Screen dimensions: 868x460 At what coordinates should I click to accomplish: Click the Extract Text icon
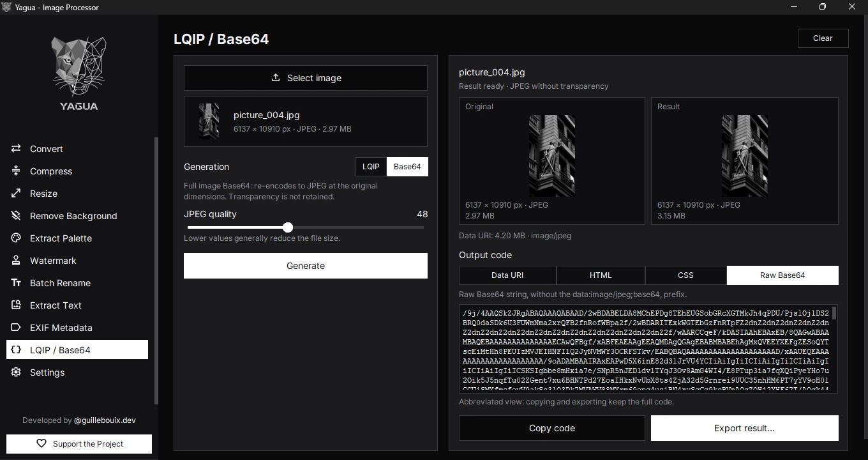point(16,305)
